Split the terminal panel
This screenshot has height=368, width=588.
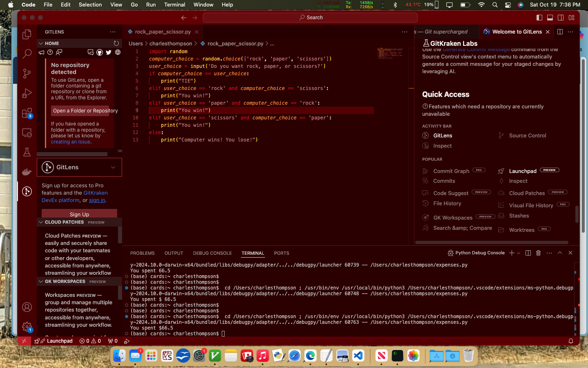pos(528,253)
